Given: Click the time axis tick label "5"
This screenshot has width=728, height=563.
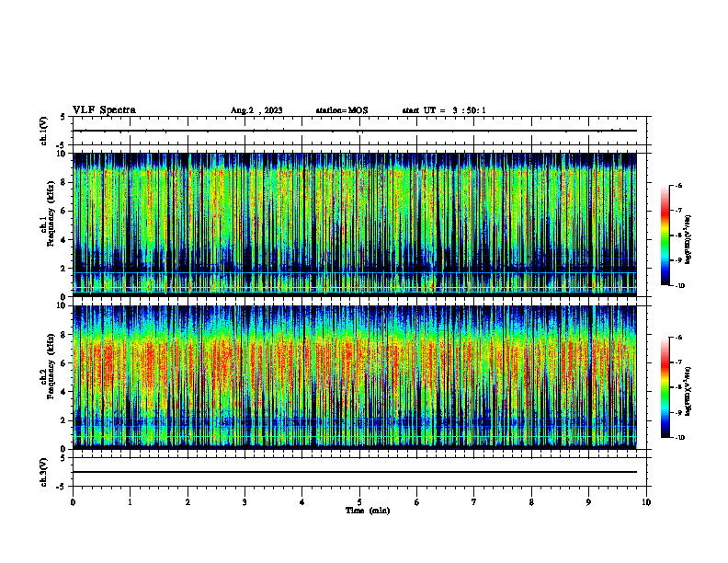Looking at the screenshot, I should tap(359, 502).
